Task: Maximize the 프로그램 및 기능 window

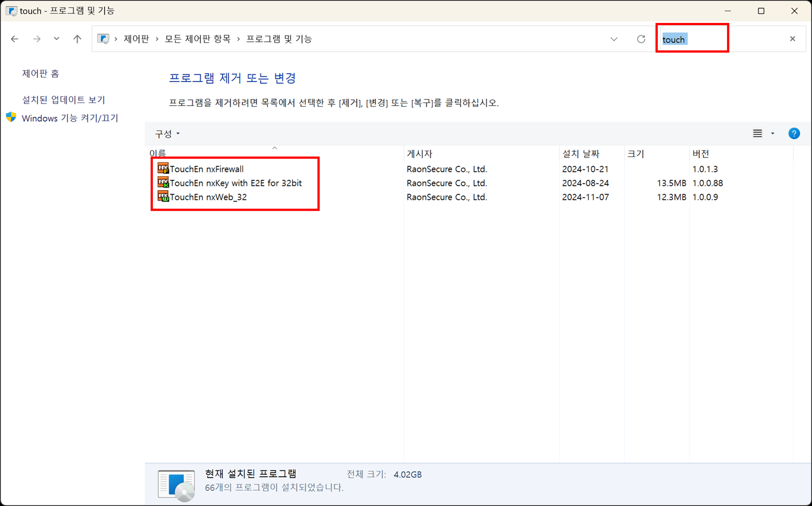Action: tap(761, 11)
